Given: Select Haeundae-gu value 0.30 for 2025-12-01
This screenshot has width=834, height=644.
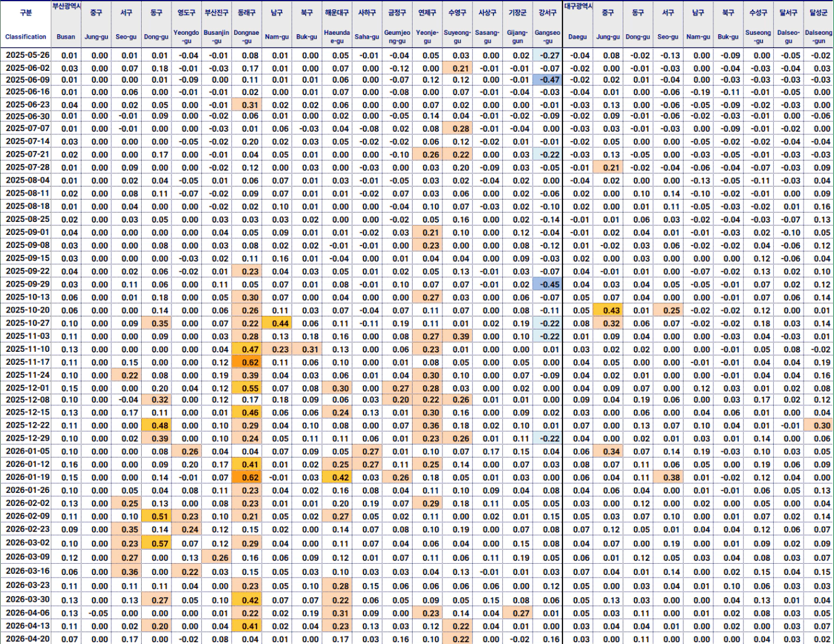Looking at the screenshot, I should pos(336,387).
